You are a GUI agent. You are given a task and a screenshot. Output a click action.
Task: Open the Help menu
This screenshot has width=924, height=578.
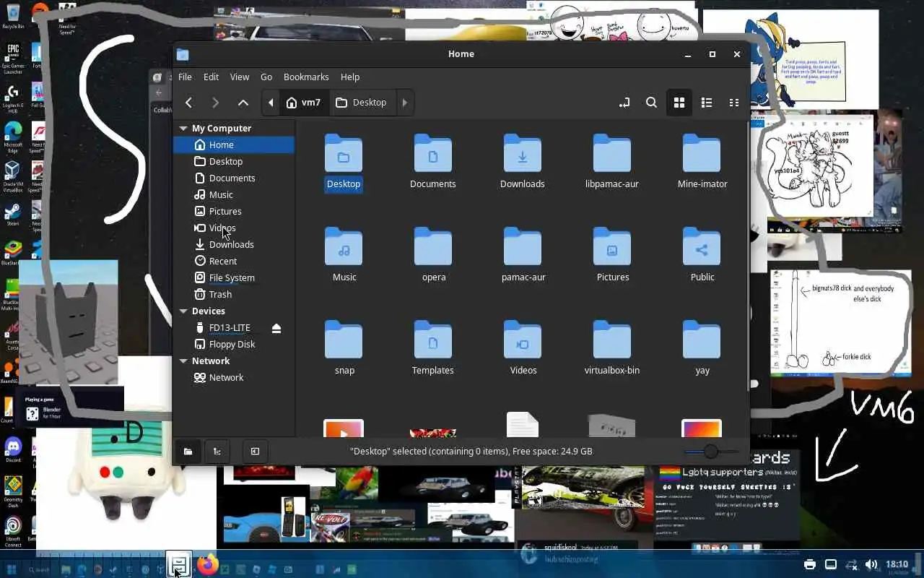(350, 77)
